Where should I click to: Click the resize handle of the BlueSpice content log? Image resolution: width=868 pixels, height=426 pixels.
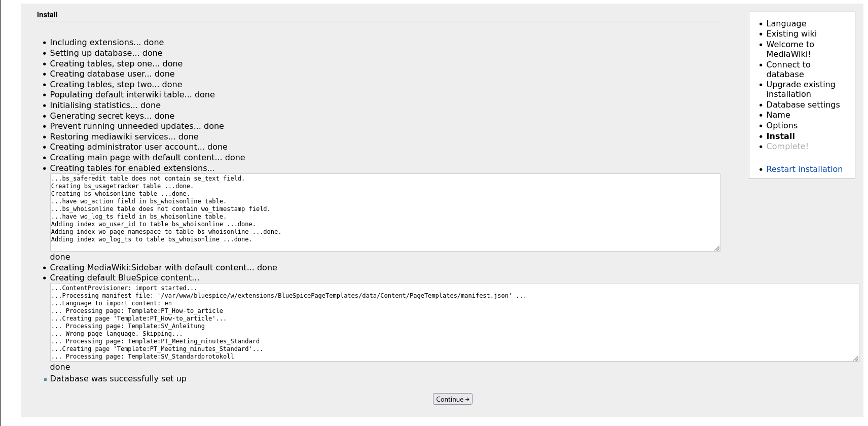click(x=856, y=358)
